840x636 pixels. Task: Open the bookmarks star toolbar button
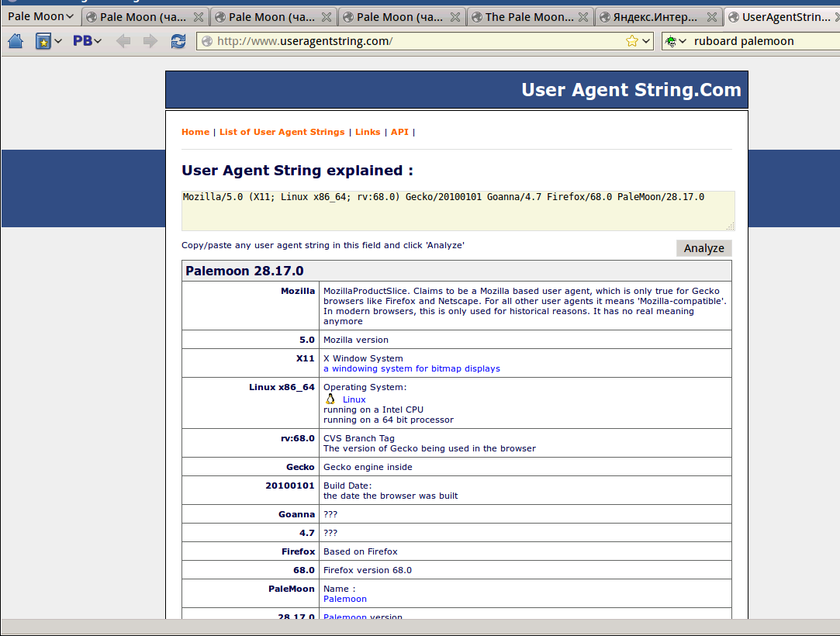tap(43, 41)
